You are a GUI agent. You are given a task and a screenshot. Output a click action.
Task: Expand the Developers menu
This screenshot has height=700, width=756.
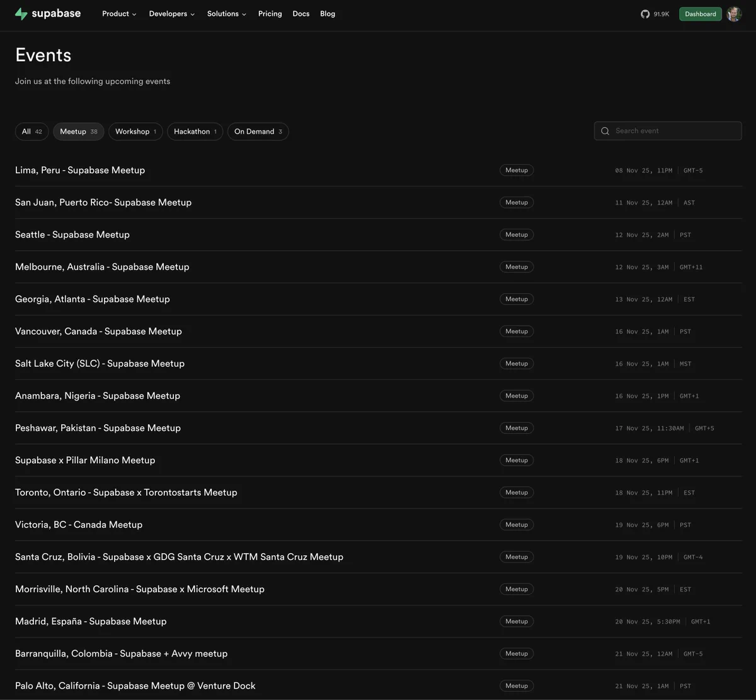[172, 14]
